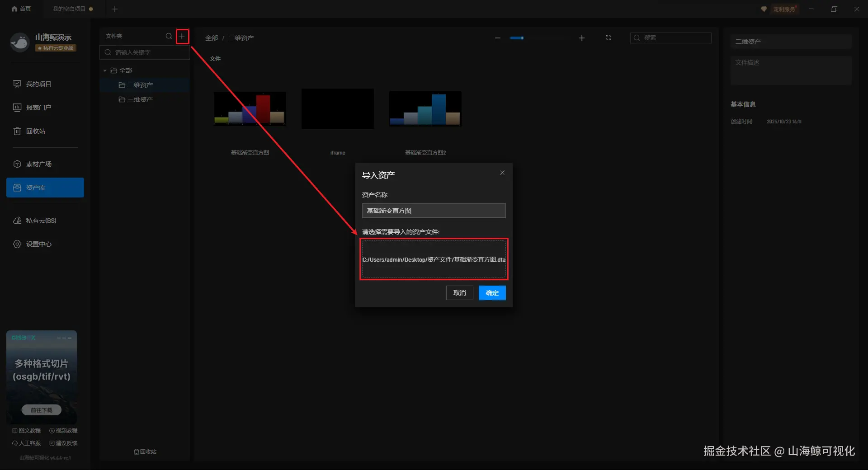Increase thumbnail size with plus icon

click(582, 38)
